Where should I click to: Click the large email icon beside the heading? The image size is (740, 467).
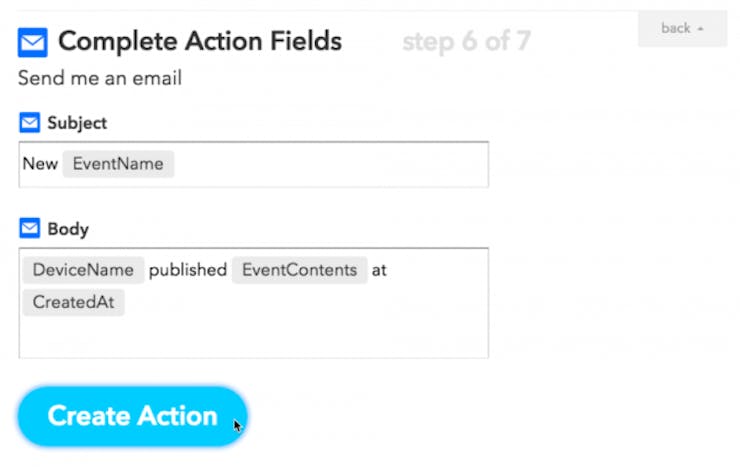coord(33,42)
